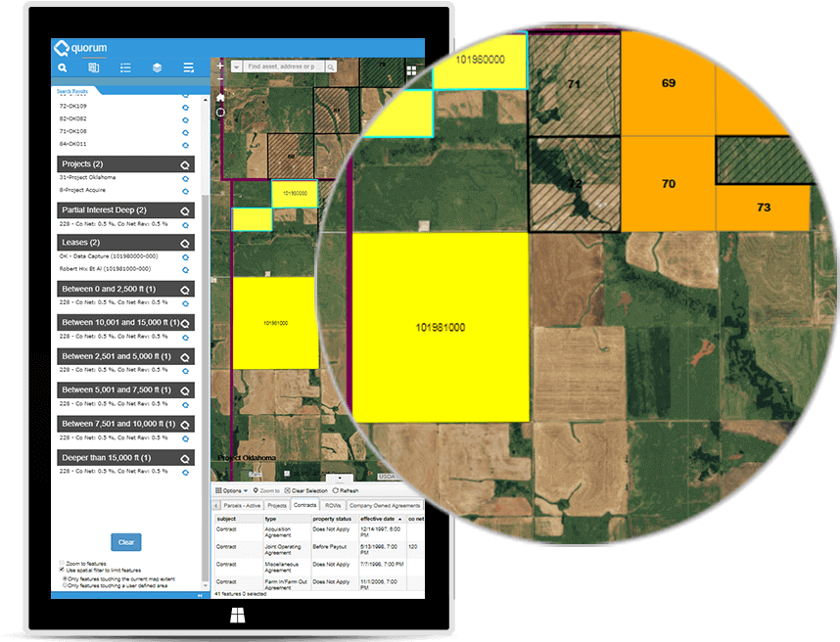The image size is (840, 642).
Task: Click the asset address search field
Action: coord(286,65)
